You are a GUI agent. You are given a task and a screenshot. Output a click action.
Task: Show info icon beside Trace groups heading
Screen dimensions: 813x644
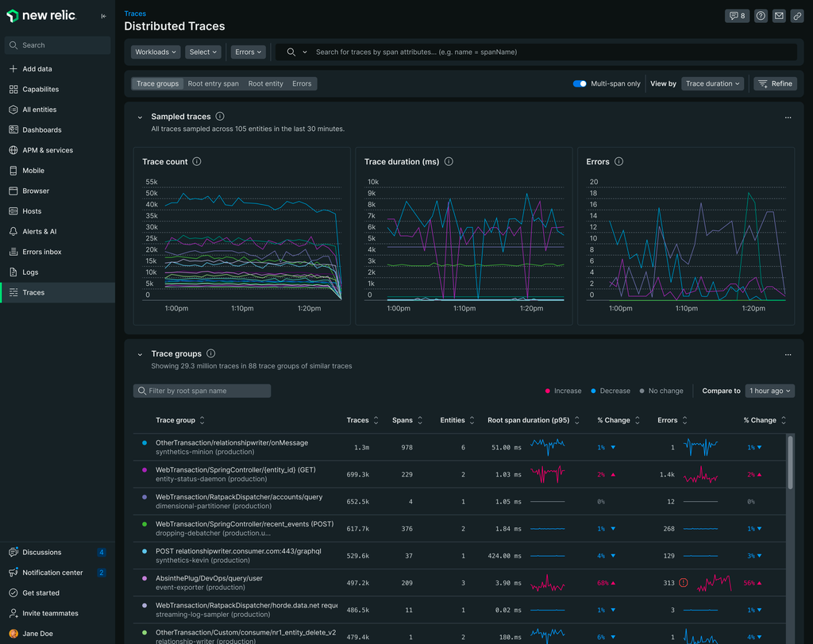click(210, 353)
